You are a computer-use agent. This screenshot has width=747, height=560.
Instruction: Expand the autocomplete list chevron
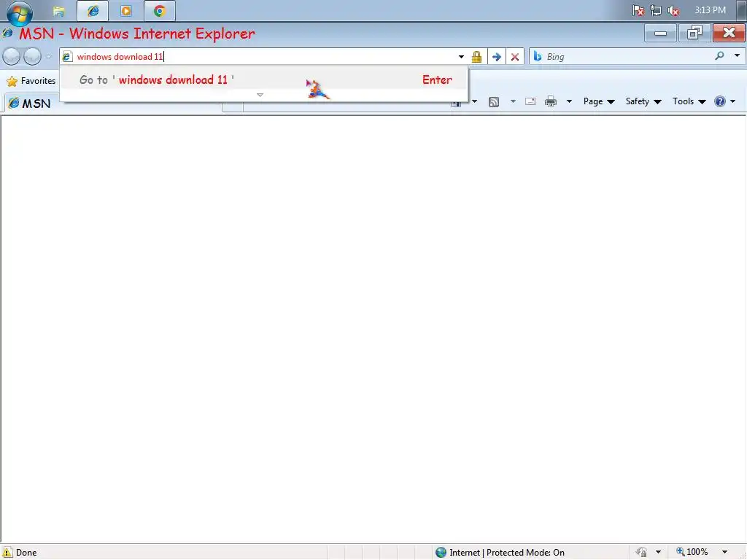pyautogui.click(x=260, y=95)
